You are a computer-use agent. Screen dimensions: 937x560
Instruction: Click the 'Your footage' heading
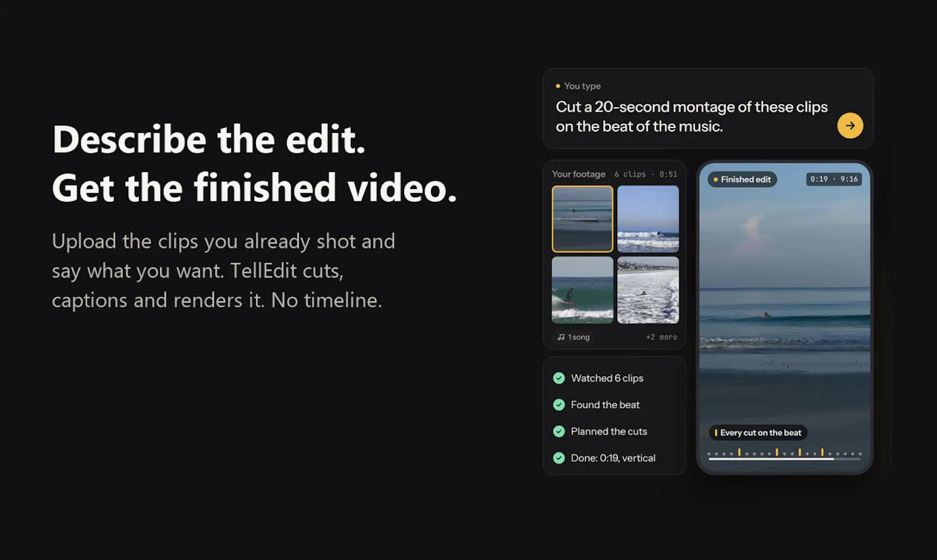[579, 174]
